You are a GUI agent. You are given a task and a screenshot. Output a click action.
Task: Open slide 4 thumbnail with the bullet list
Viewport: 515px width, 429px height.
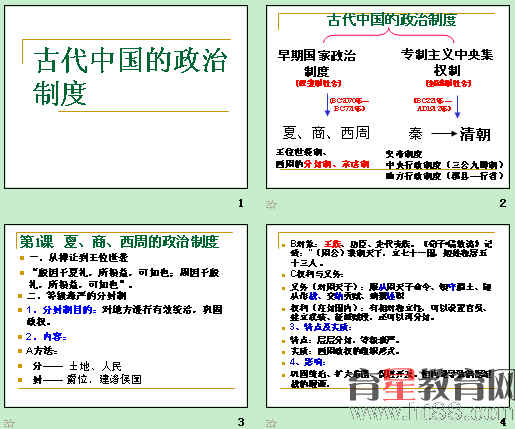(388, 316)
